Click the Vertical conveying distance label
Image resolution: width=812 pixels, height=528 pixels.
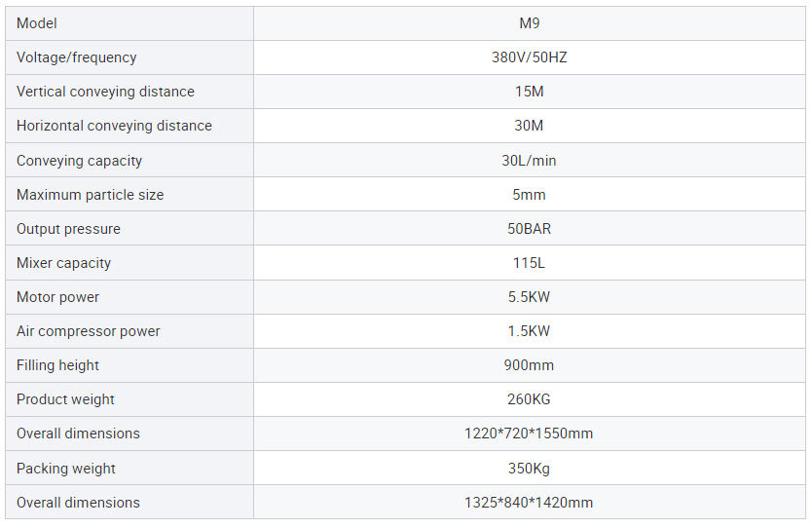105,92
